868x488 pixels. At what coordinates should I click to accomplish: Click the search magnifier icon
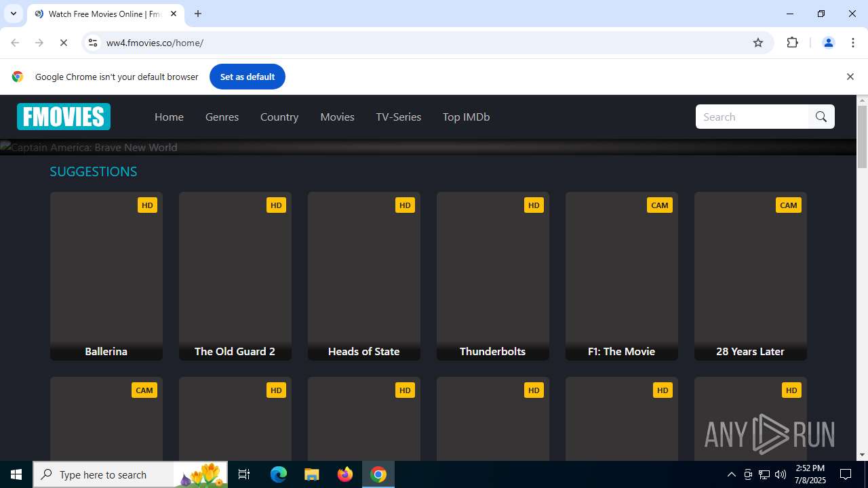coord(821,117)
